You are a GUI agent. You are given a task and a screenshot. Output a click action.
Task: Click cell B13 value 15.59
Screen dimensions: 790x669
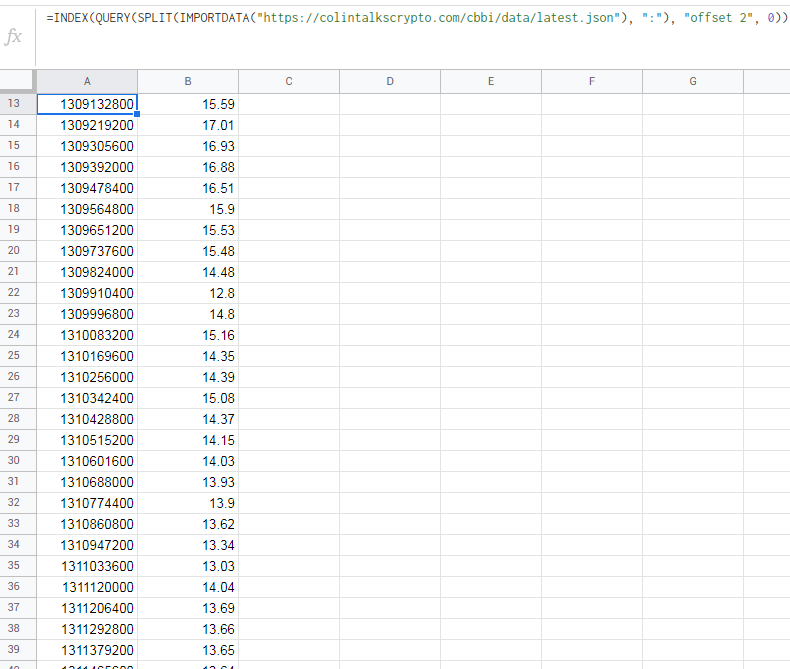point(188,104)
